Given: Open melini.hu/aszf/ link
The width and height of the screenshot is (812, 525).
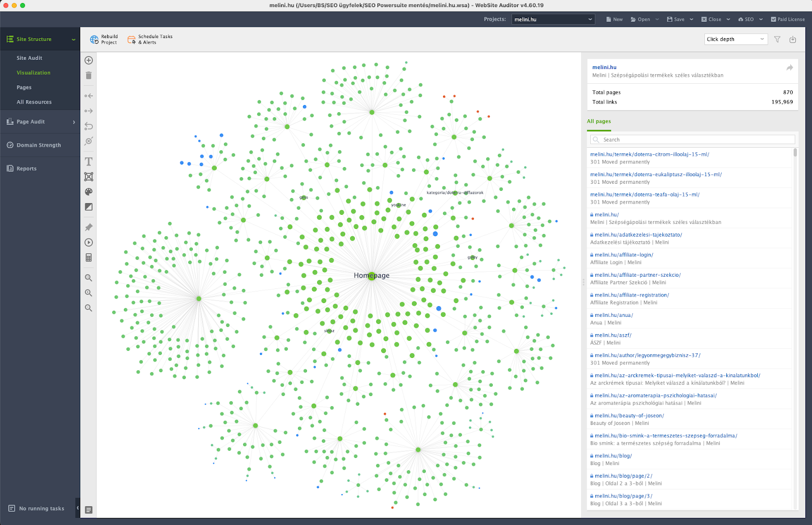Looking at the screenshot, I should click(613, 335).
